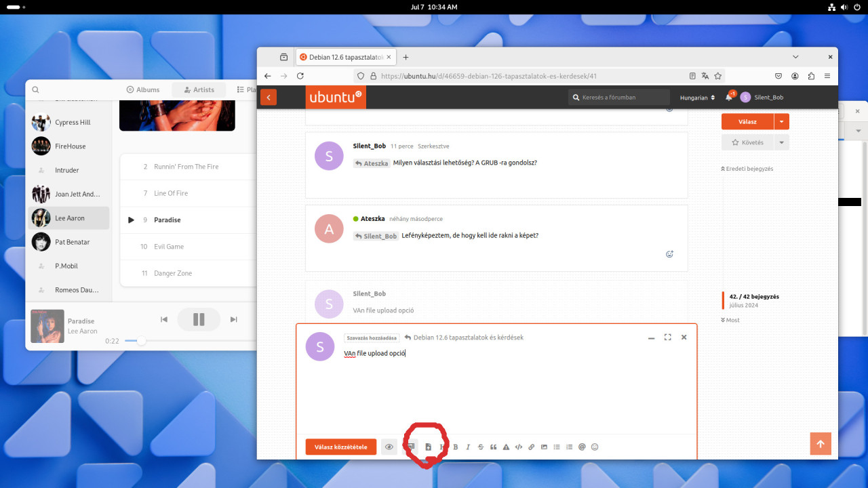Minimize the reply composer

coord(651,338)
